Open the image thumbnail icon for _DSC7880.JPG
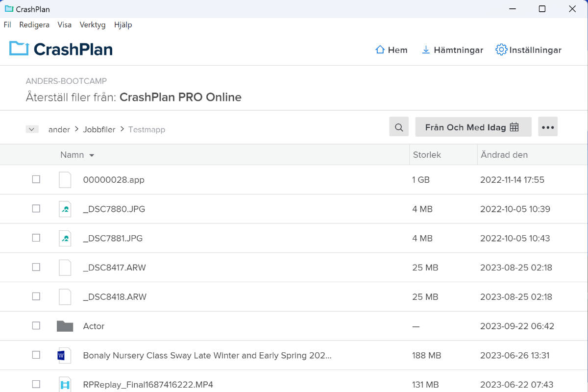The image size is (588, 392). point(64,208)
